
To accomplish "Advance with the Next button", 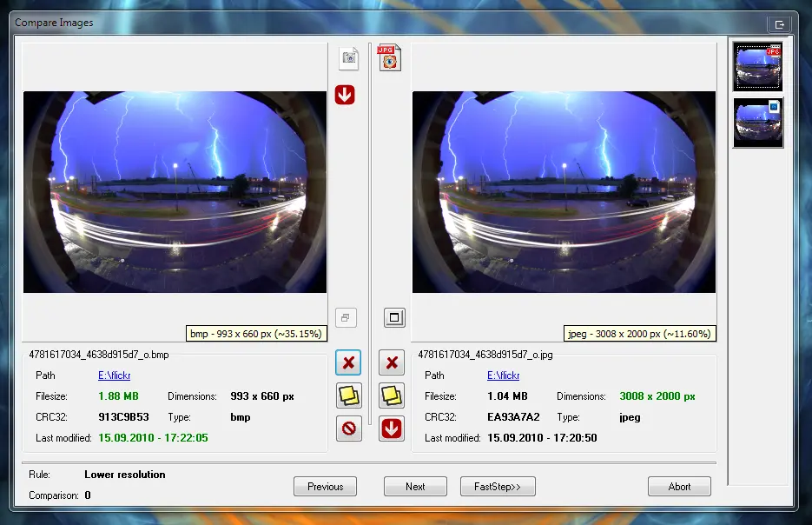I will 415,487.
